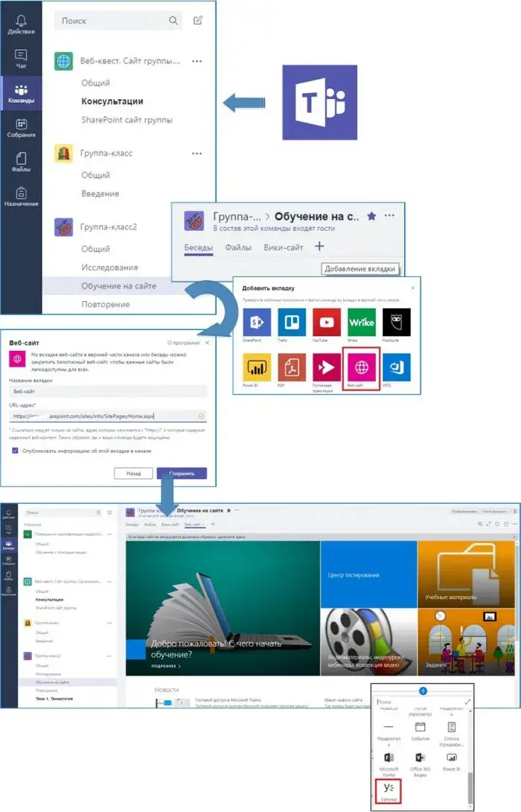This screenshot has height=812, width=521.
Task: Choose the YouTube app tile
Action: coord(327,324)
